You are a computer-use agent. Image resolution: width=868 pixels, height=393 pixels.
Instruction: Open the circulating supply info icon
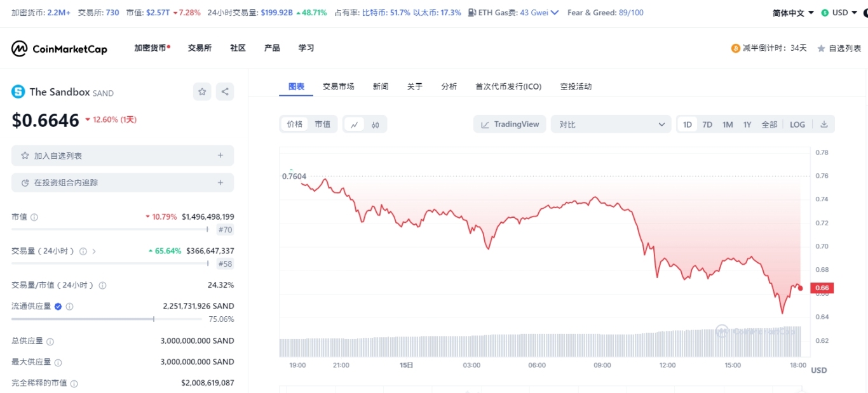tap(69, 307)
